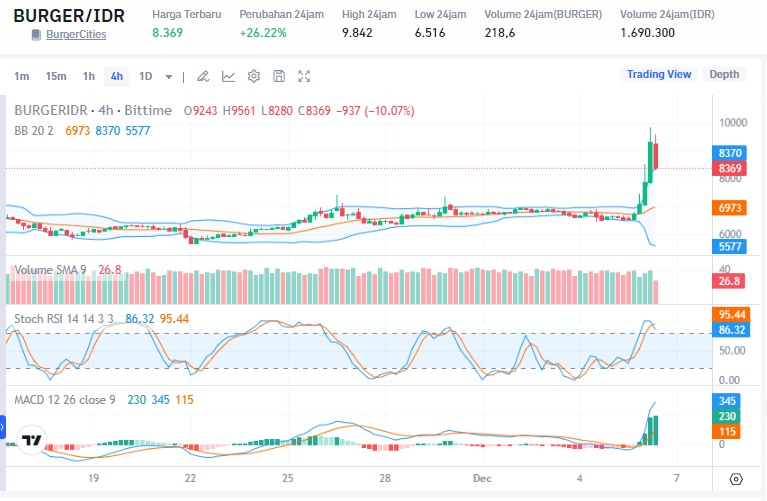Click the blue 5577 lower band label

click(x=729, y=247)
